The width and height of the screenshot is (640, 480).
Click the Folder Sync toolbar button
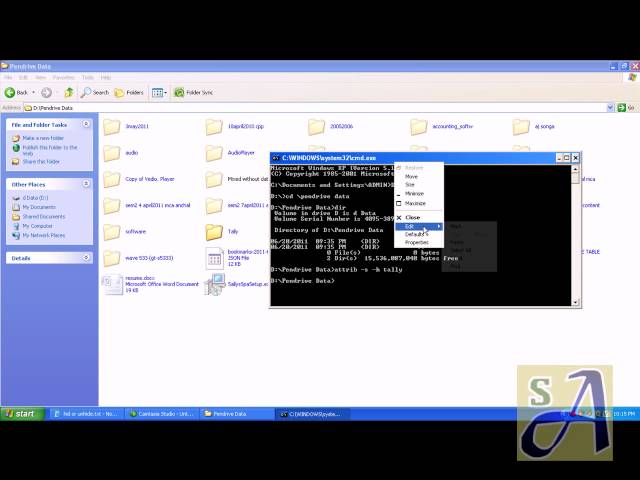tap(193, 93)
